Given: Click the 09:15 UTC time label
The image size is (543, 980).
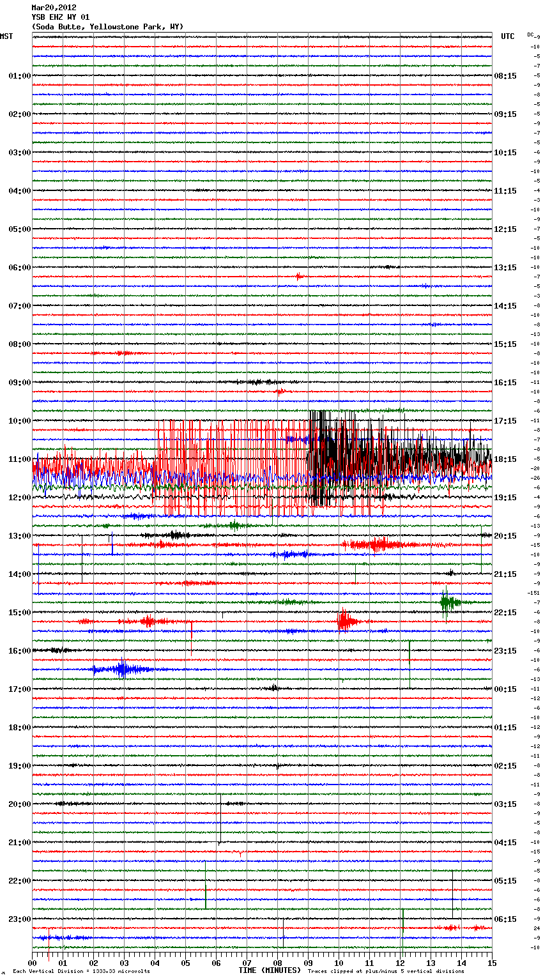Looking at the screenshot, I should 505,114.
